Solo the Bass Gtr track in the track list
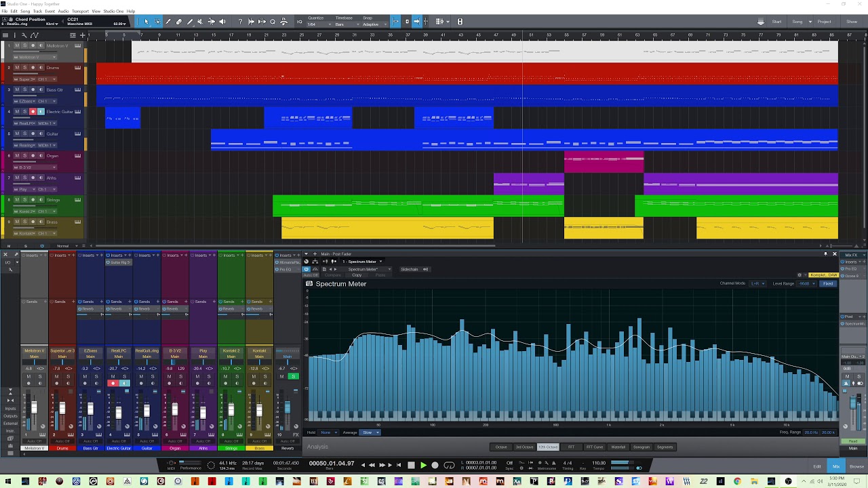Image resolution: width=868 pixels, height=488 pixels. point(25,89)
